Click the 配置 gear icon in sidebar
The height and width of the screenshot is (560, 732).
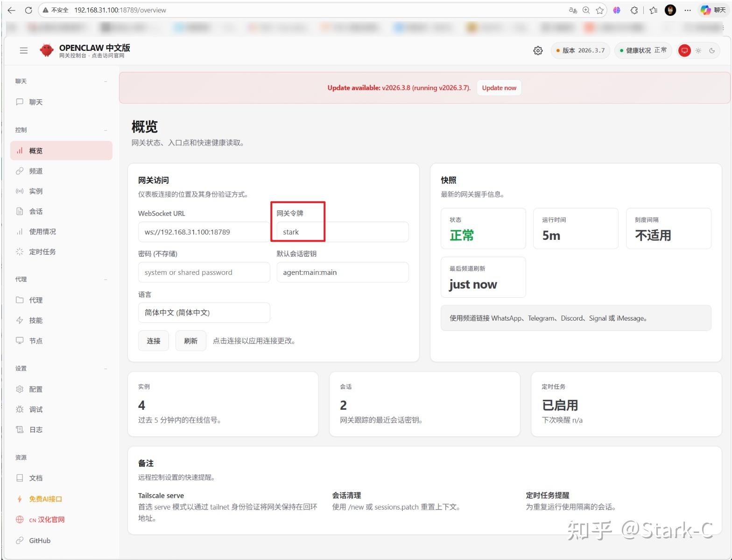pyautogui.click(x=20, y=389)
